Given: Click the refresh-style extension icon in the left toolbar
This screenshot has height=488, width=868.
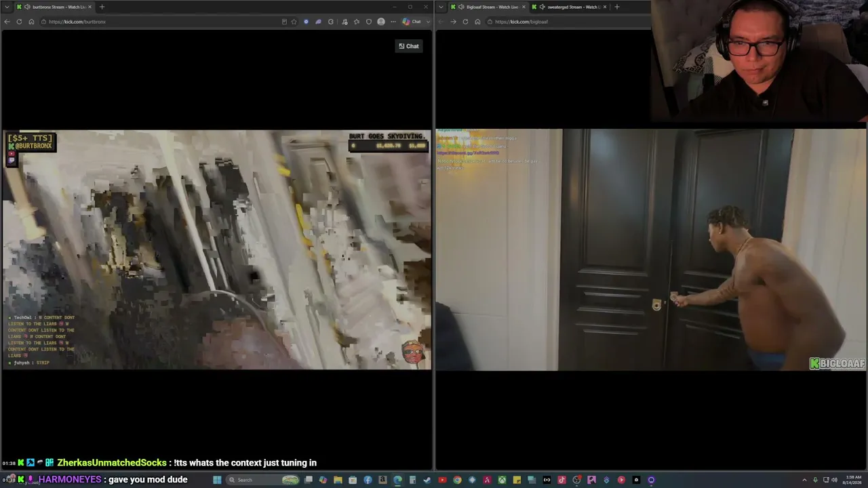Looking at the screenshot, I should click(x=331, y=22).
